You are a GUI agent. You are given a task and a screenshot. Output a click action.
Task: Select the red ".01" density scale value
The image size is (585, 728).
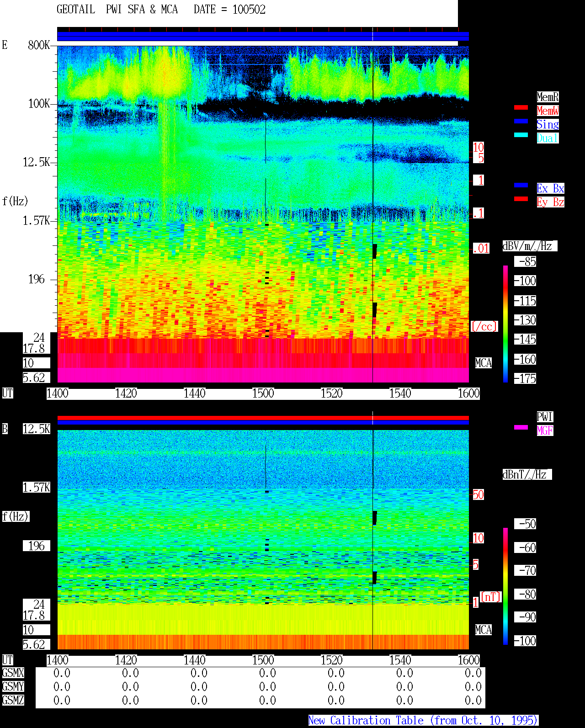(x=481, y=249)
